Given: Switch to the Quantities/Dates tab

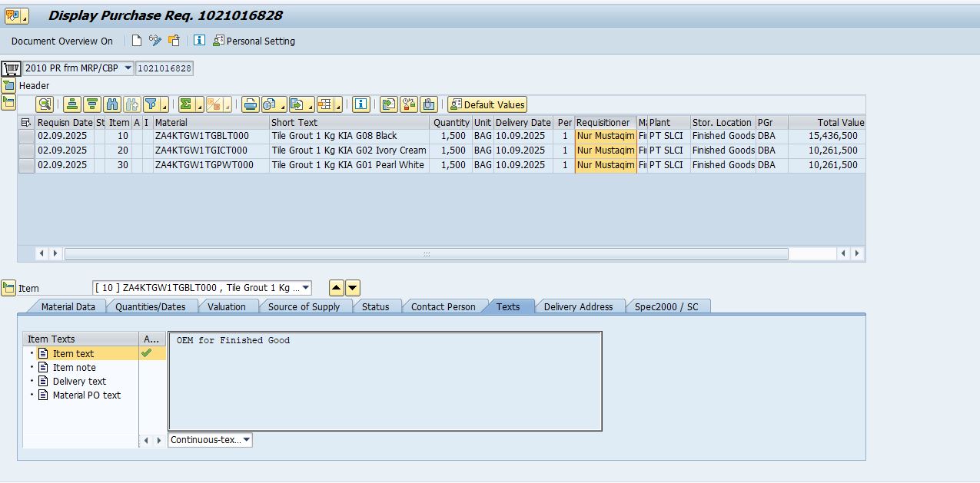Looking at the screenshot, I should pyautogui.click(x=151, y=306).
